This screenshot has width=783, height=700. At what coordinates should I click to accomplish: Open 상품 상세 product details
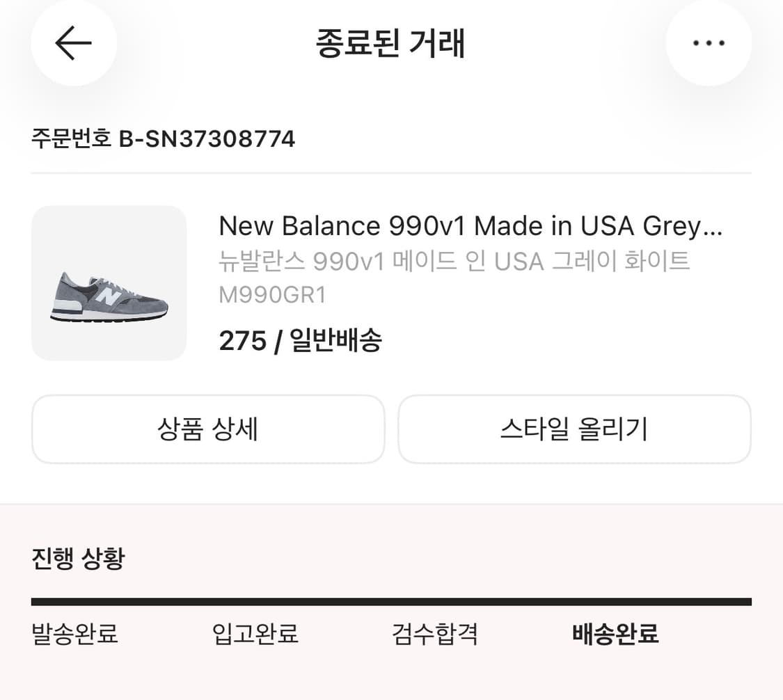[208, 429]
